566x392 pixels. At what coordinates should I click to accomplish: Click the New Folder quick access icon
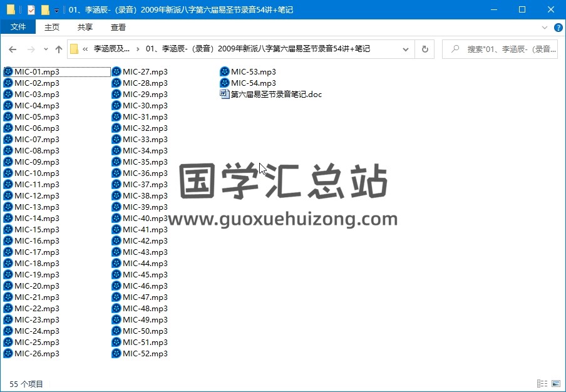[x=44, y=10]
